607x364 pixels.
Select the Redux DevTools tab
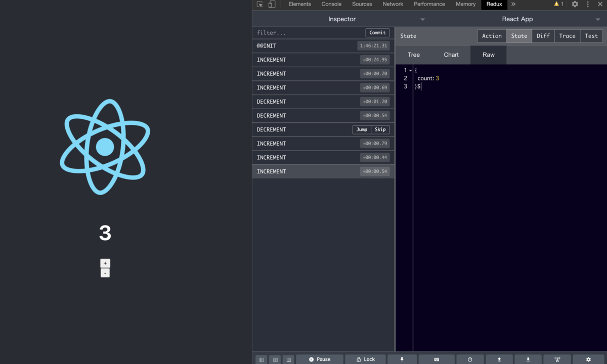click(x=494, y=4)
